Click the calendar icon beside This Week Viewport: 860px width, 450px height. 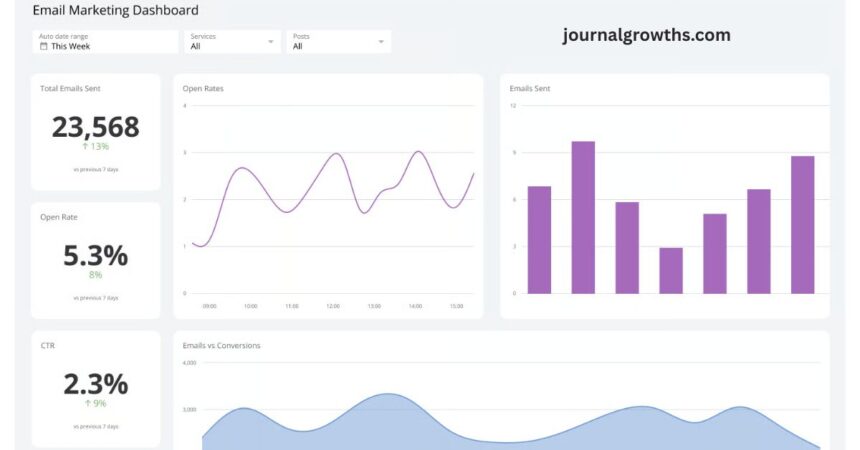click(43, 46)
